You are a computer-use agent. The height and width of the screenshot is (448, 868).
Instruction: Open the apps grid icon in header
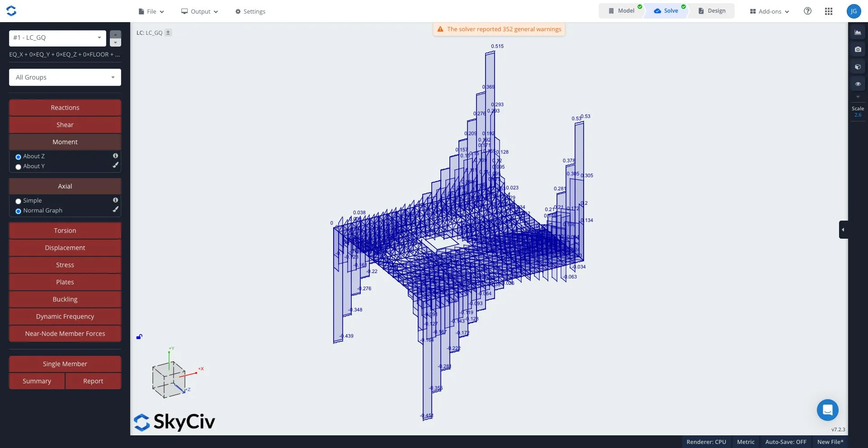(828, 11)
